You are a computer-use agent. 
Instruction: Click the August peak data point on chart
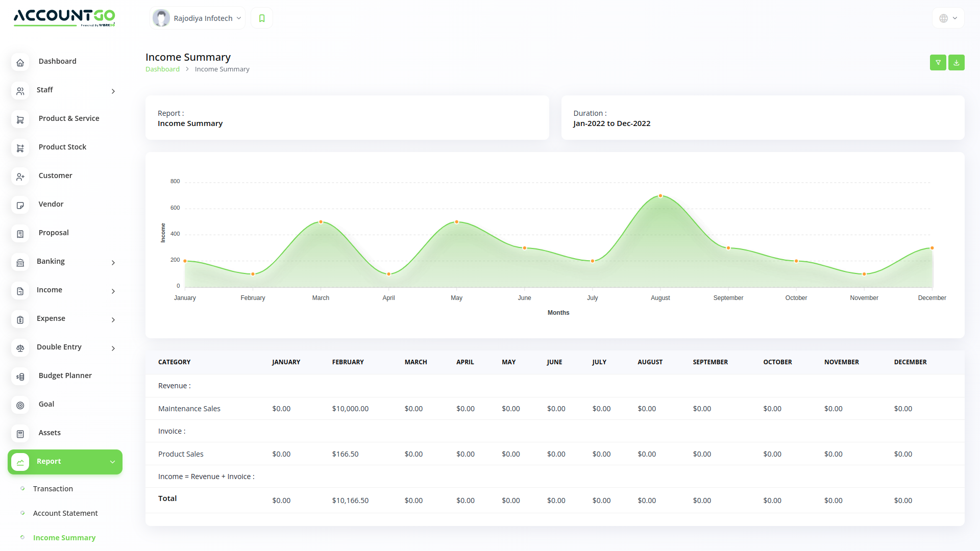(660, 195)
